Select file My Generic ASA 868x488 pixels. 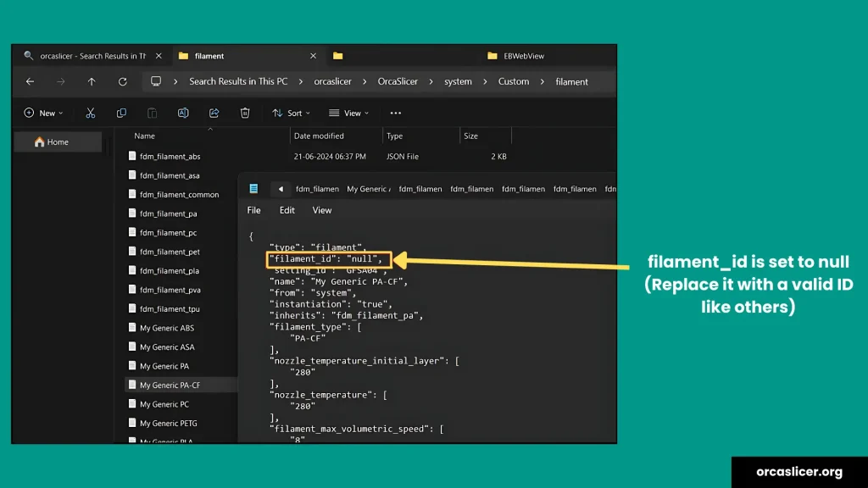167,347
